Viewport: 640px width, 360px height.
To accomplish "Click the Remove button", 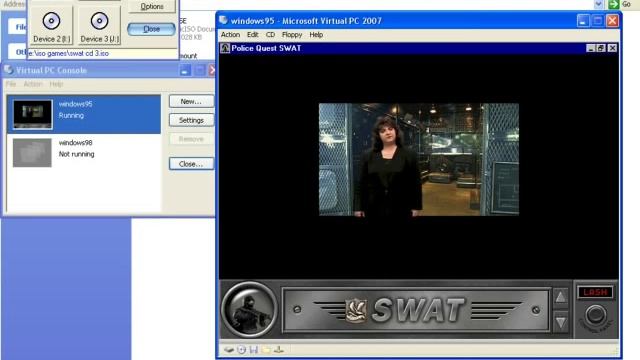I will click(x=191, y=139).
